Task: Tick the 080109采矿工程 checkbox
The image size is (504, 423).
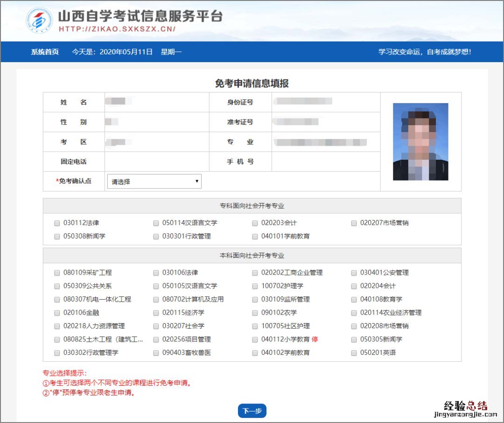Action: tap(57, 273)
